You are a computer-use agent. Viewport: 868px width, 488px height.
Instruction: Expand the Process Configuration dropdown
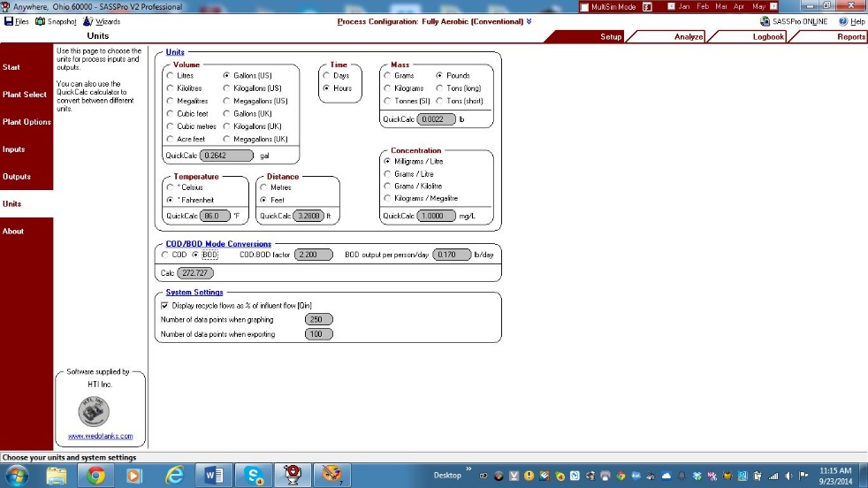pos(529,21)
